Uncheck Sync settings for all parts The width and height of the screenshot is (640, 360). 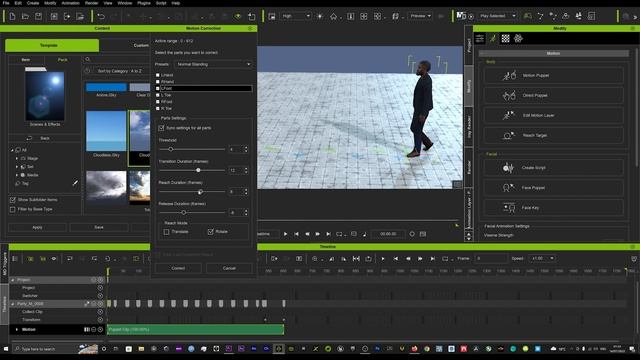pos(161,128)
